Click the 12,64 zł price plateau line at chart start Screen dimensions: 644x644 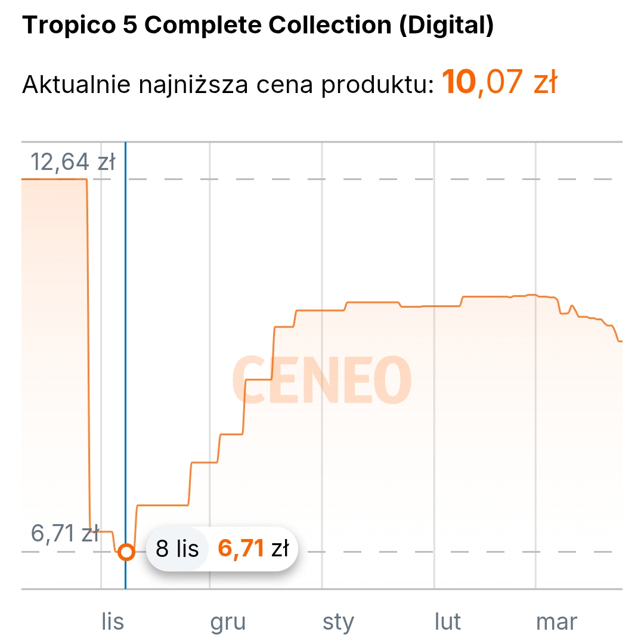pos(54,179)
